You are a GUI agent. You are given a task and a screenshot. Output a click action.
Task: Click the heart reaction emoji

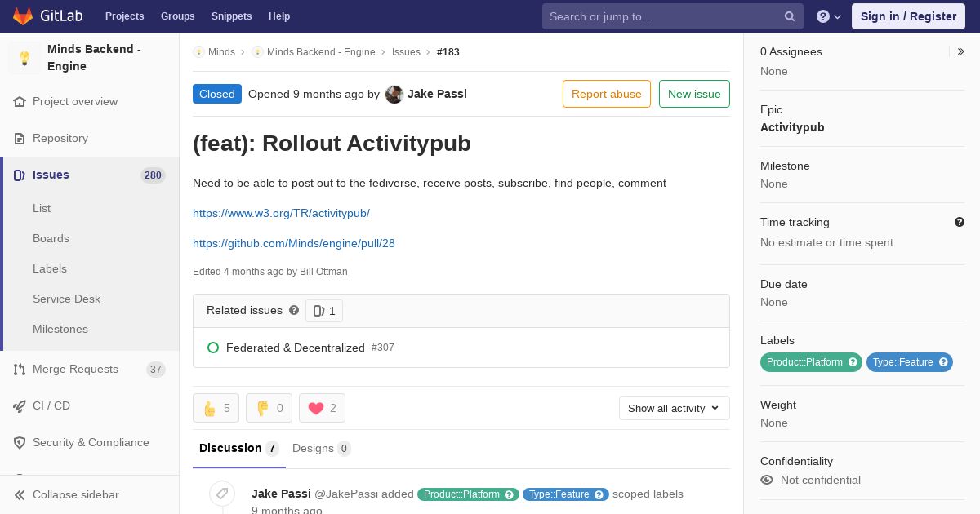click(x=316, y=409)
